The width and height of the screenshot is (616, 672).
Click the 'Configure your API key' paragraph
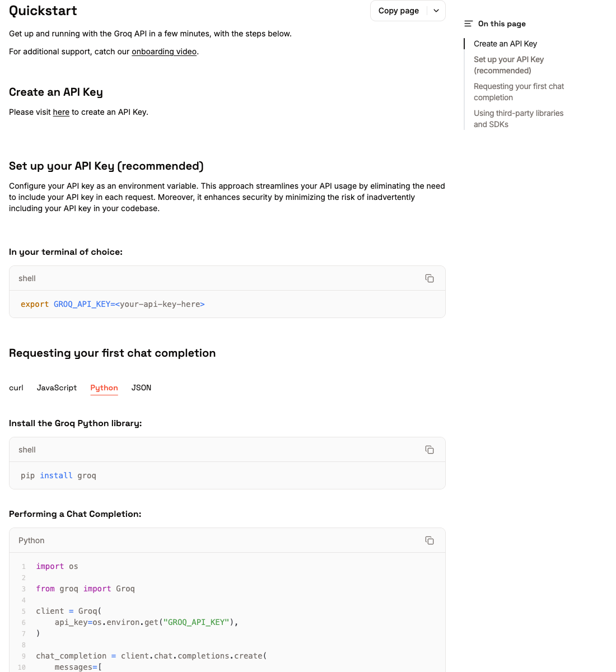tap(227, 197)
